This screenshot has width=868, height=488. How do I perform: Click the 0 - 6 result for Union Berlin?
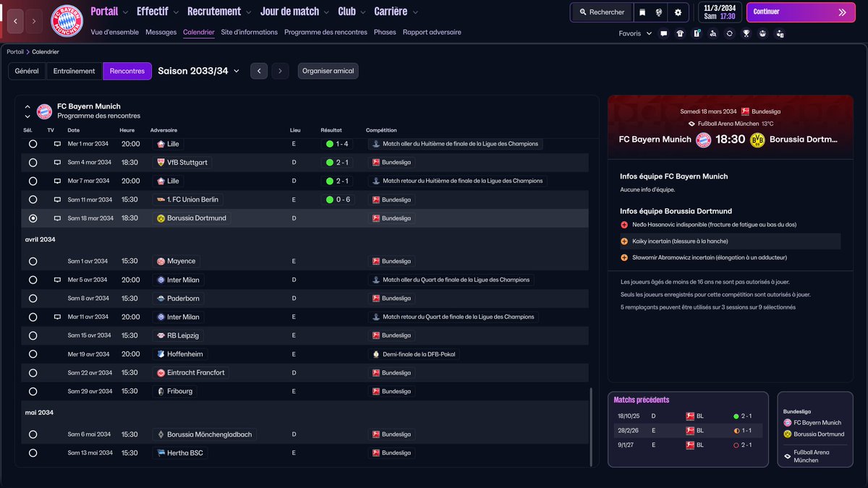338,200
